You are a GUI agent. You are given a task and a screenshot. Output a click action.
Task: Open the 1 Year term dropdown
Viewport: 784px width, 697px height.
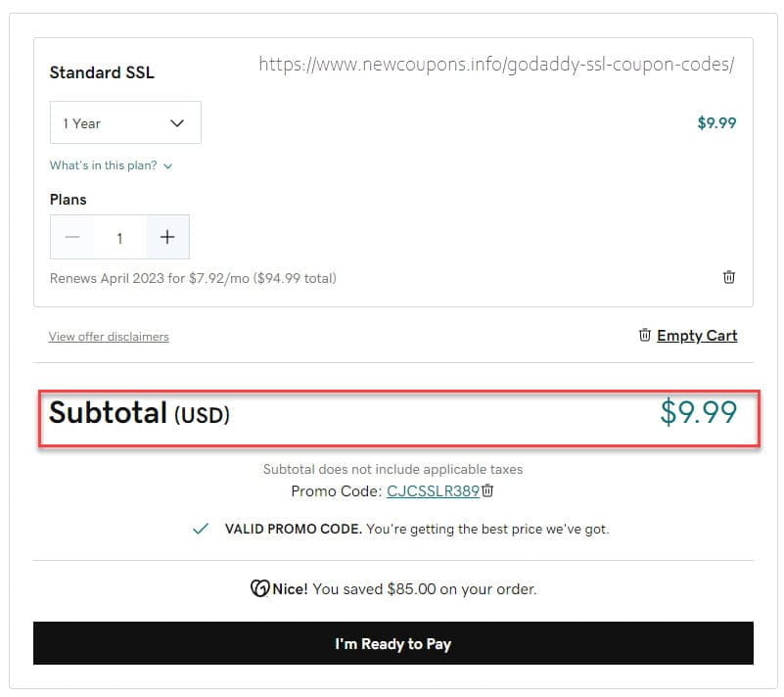(125, 122)
